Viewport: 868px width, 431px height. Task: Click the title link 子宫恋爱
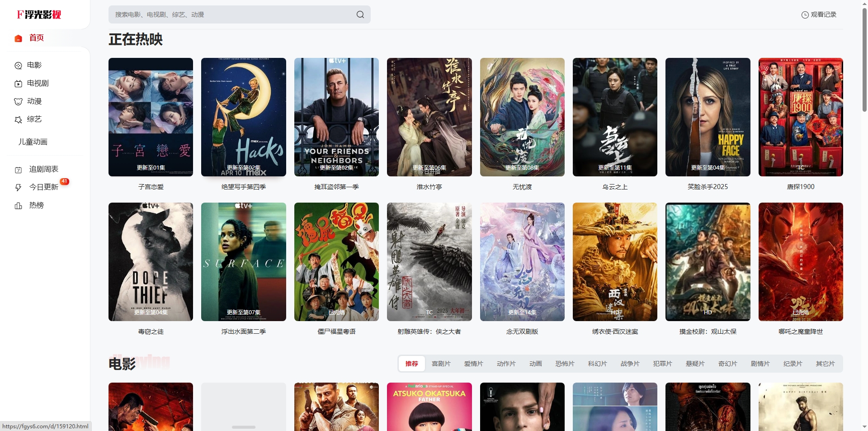(x=151, y=187)
